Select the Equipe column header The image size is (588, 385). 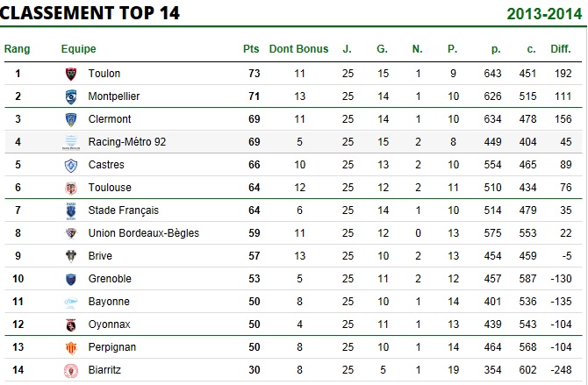pyautogui.click(x=78, y=49)
